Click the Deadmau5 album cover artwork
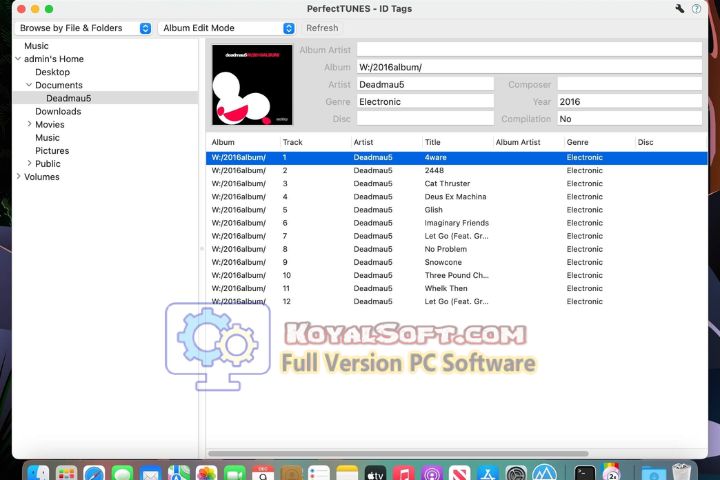Image resolution: width=720 pixels, height=480 pixels. [252, 85]
